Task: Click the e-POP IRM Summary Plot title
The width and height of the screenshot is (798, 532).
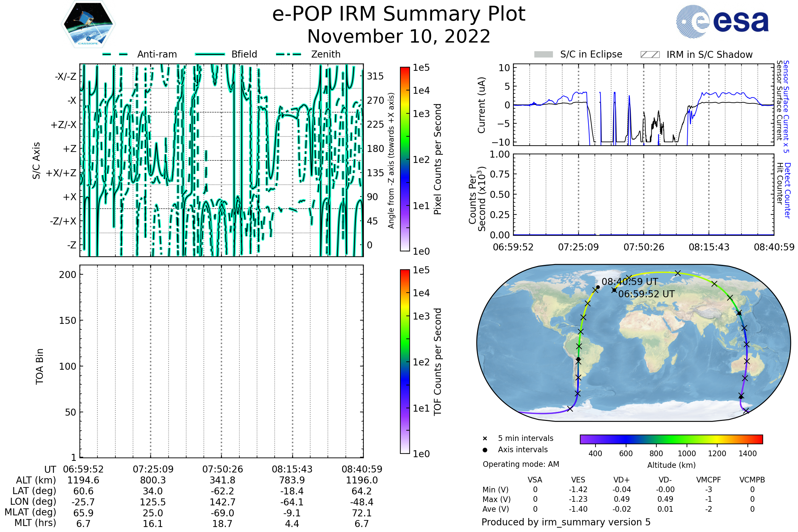Action: (x=399, y=14)
